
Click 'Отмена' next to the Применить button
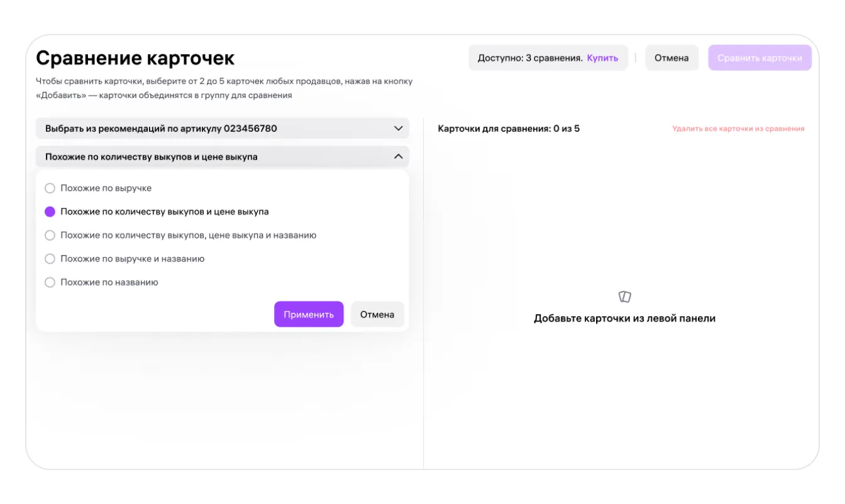377,314
